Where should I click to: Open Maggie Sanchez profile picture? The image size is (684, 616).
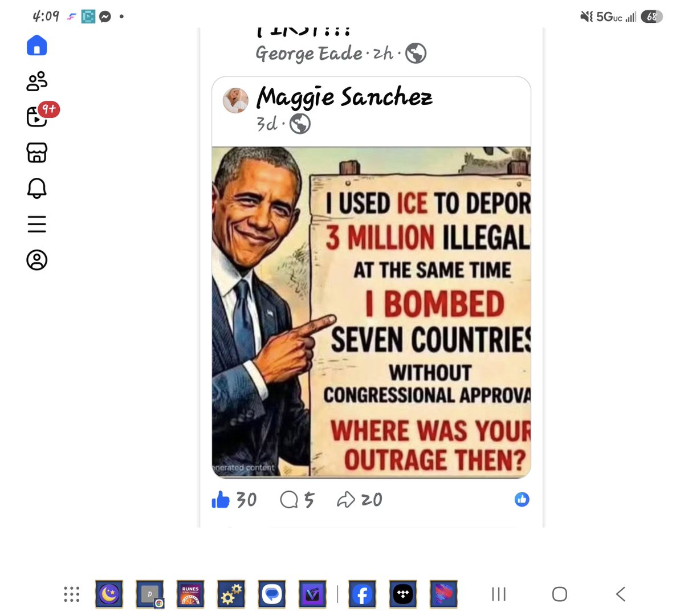[x=235, y=100]
